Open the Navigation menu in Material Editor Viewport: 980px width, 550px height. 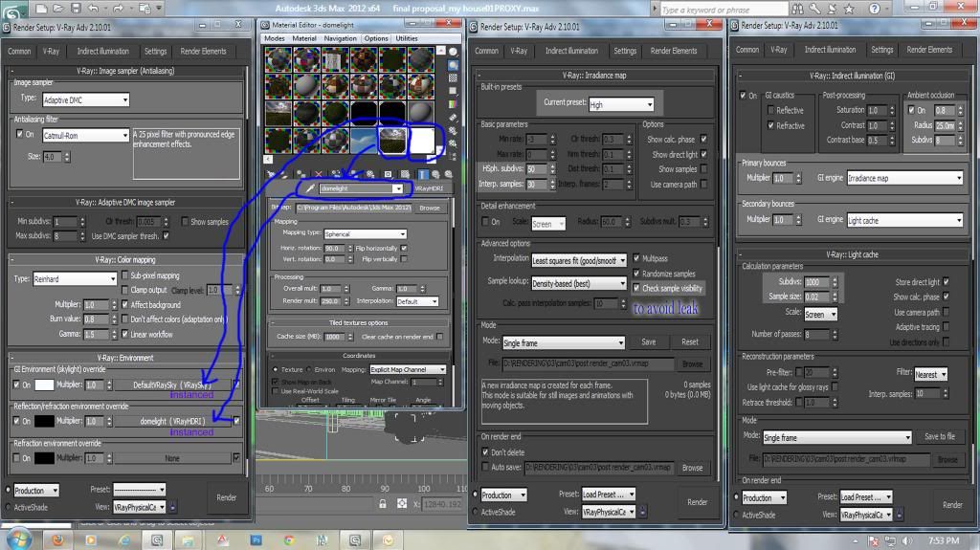340,38
